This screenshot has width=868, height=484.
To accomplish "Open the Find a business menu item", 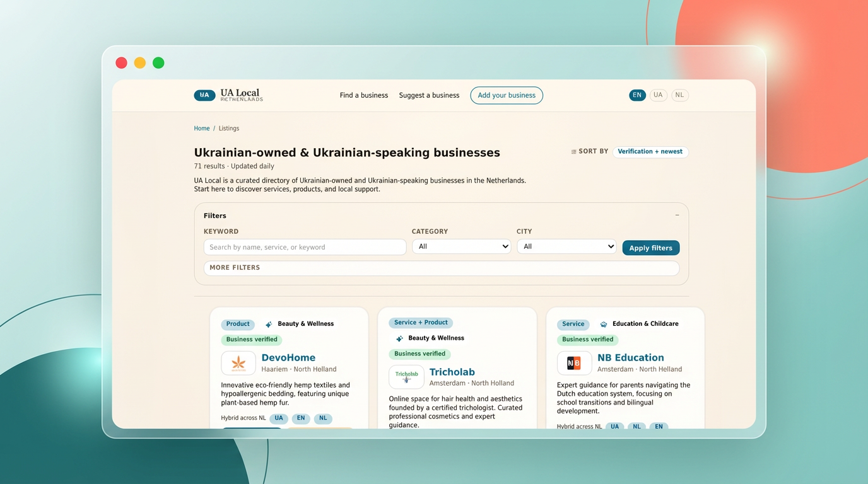I will click(363, 95).
